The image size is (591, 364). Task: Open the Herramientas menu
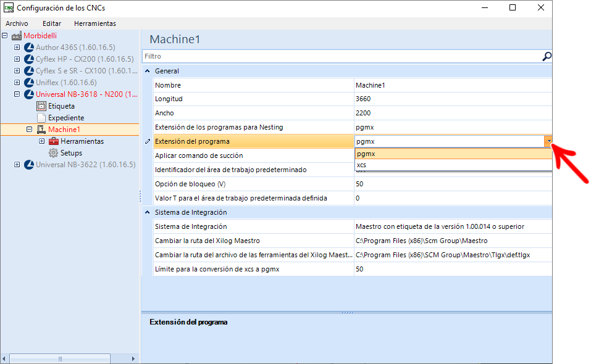[95, 23]
